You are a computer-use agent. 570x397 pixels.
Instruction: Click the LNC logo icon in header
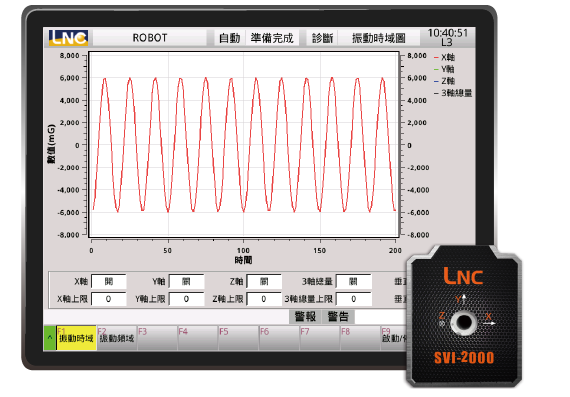(68, 38)
